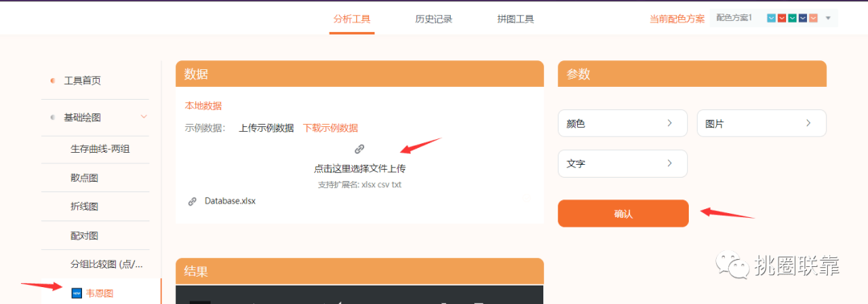Select the uploaded file Database.xlsx
The height and width of the screenshot is (304, 868).
pyautogui.click(x=230, y=201)
